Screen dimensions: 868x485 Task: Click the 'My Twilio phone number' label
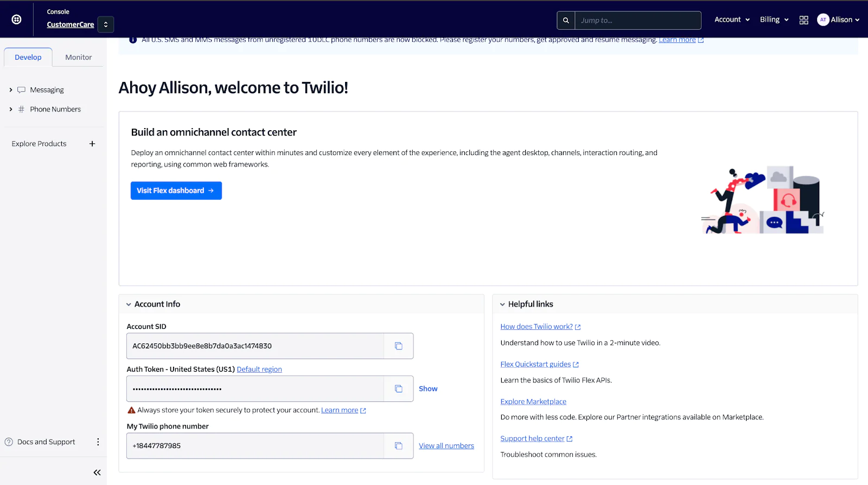tap(168, 426)
